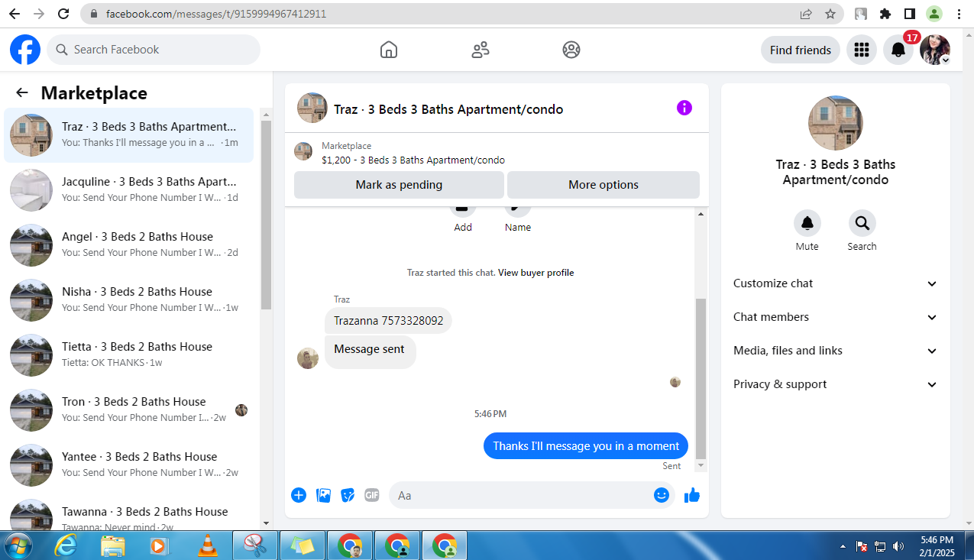Viewport: 974px width, 560px height.
Task: Open Internet Explorer from taskbar
Action: (x=67, y=546)
